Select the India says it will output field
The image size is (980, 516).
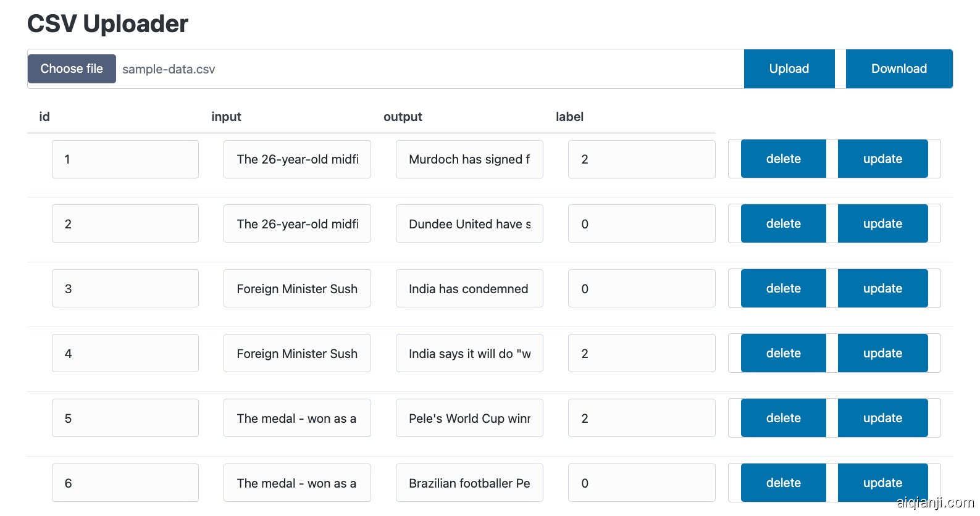click(469, 354)
